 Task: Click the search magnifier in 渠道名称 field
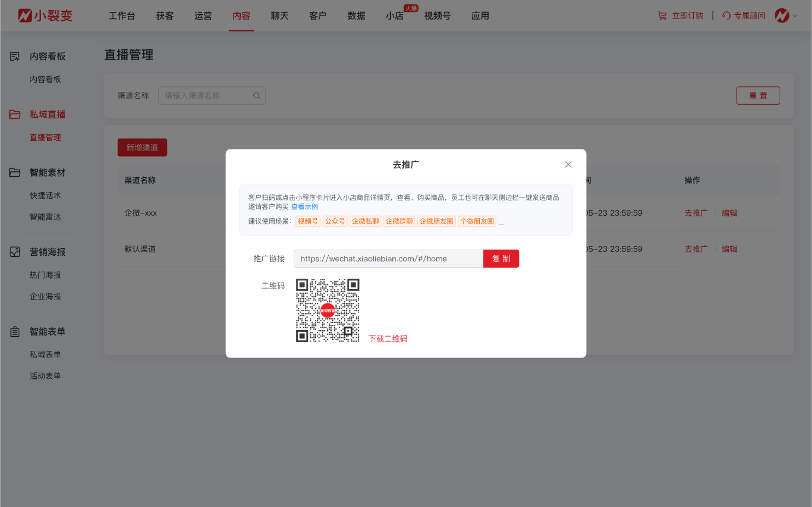(x=257, y=96)
